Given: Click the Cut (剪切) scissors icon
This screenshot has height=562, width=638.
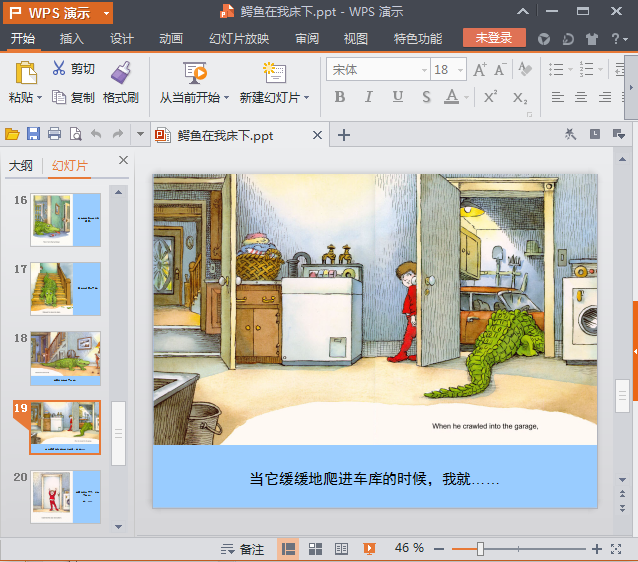Looking at the screenshot, I should tap(59, 70).
